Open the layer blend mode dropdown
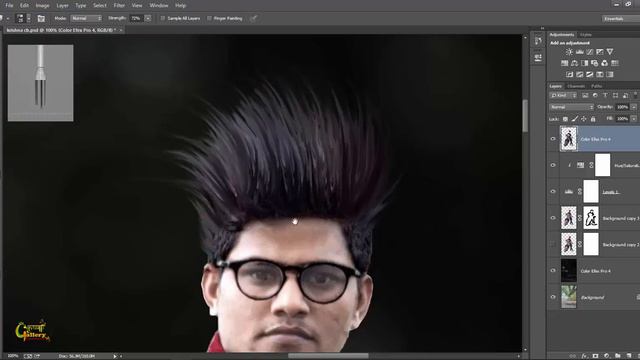 [571, 107]
